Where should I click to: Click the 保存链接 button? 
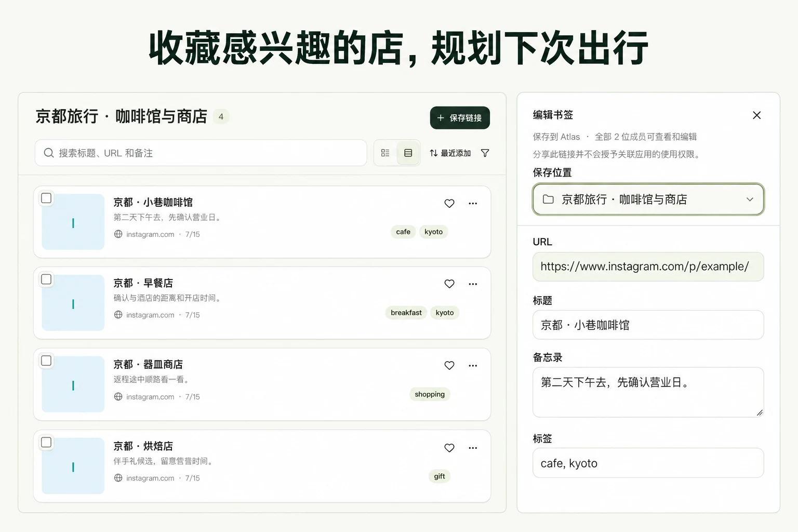click(460, 118)
